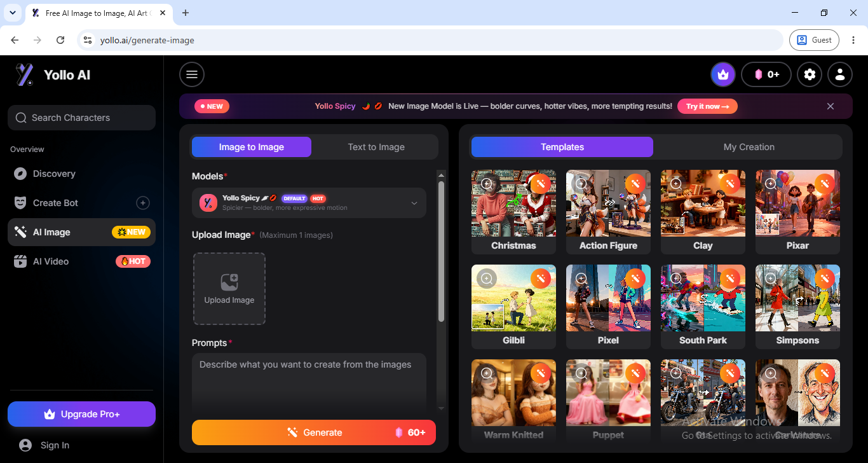Screen dimensions: 868x463
Task: Dismiss the Yollo Spicy announcement banner
Action: point(831,106)
